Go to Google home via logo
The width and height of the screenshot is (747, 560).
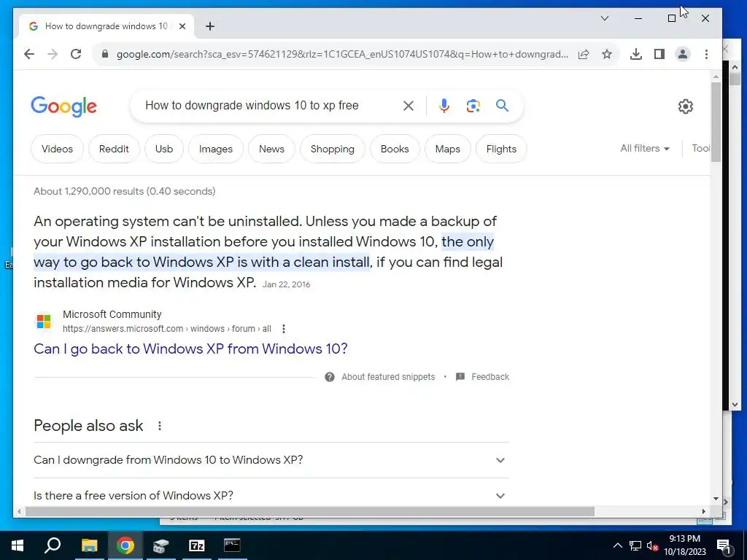[64, 106]
